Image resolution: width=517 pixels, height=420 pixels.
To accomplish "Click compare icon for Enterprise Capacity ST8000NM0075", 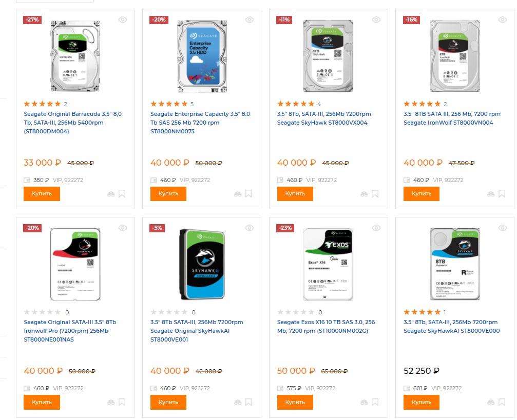I will (x=238, y=194).
